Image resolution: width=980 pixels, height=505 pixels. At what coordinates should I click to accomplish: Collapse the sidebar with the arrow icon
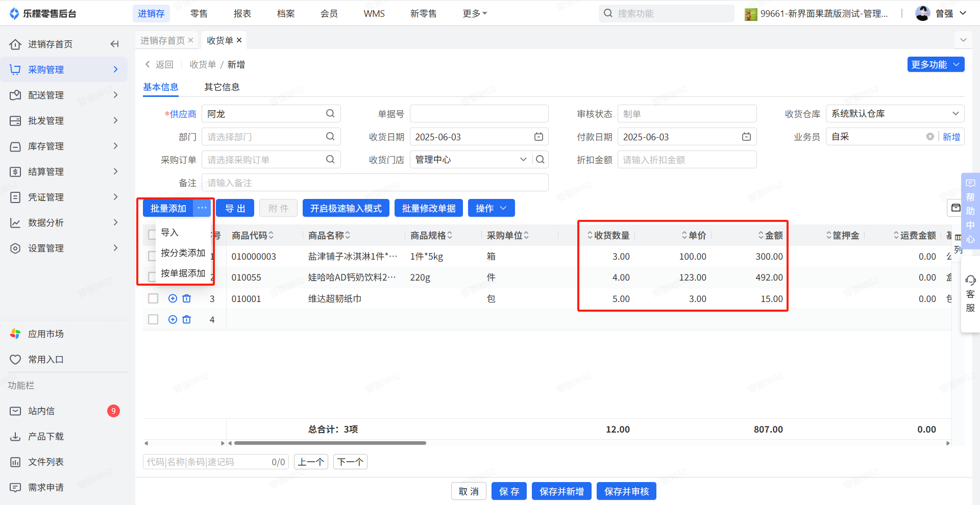[114, 44]
